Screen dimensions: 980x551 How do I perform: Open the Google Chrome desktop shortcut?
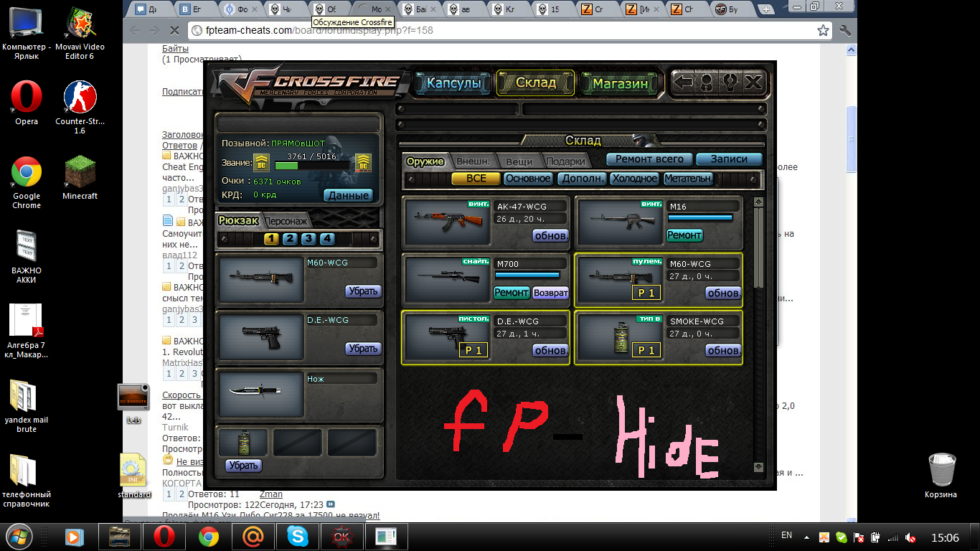(27, 184)
